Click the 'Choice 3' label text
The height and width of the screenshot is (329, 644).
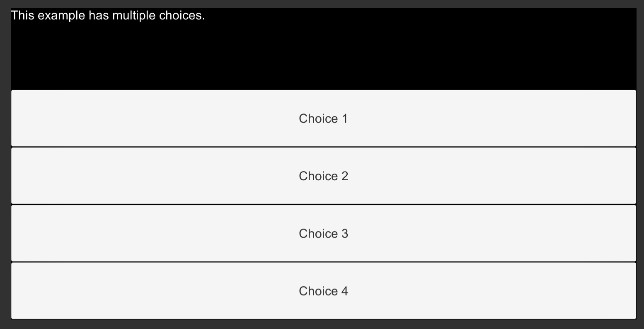click(323, 234)
